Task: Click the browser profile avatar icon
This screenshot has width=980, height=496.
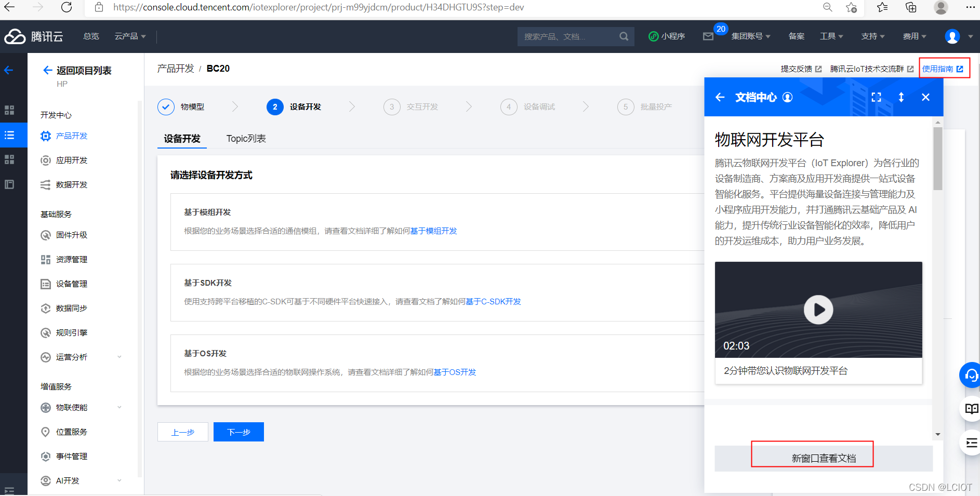Action: (x=941, y=7)
